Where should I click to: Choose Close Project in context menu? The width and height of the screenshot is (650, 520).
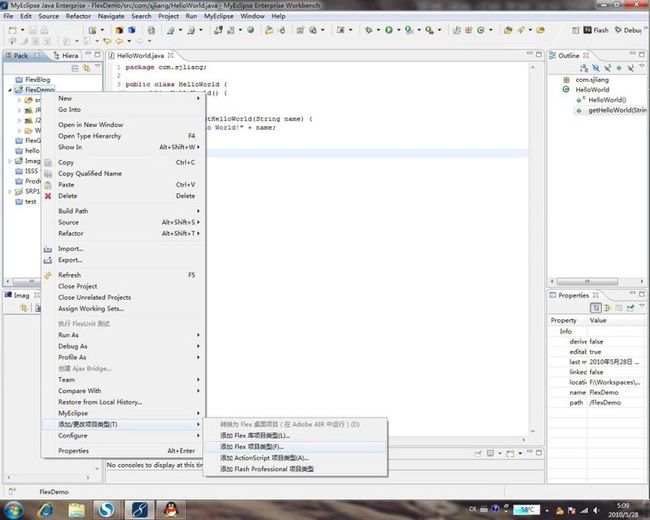pyautogui.click(x=124, y=286)
